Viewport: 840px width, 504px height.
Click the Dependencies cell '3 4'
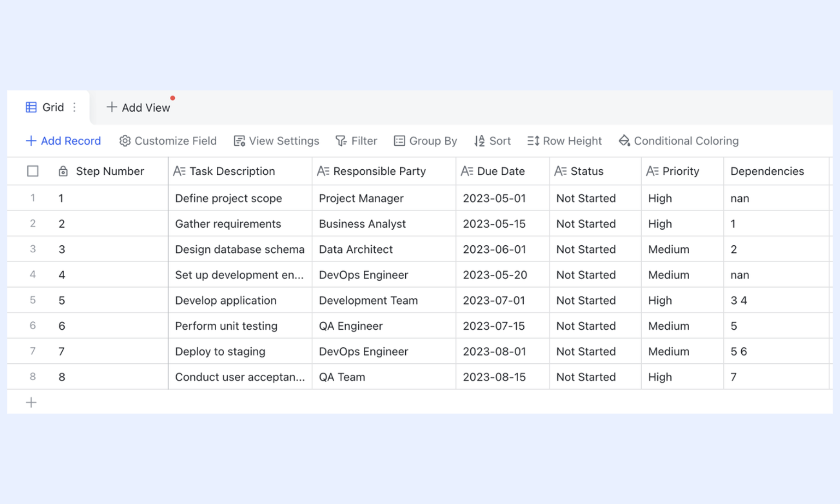tap(776, 300)
